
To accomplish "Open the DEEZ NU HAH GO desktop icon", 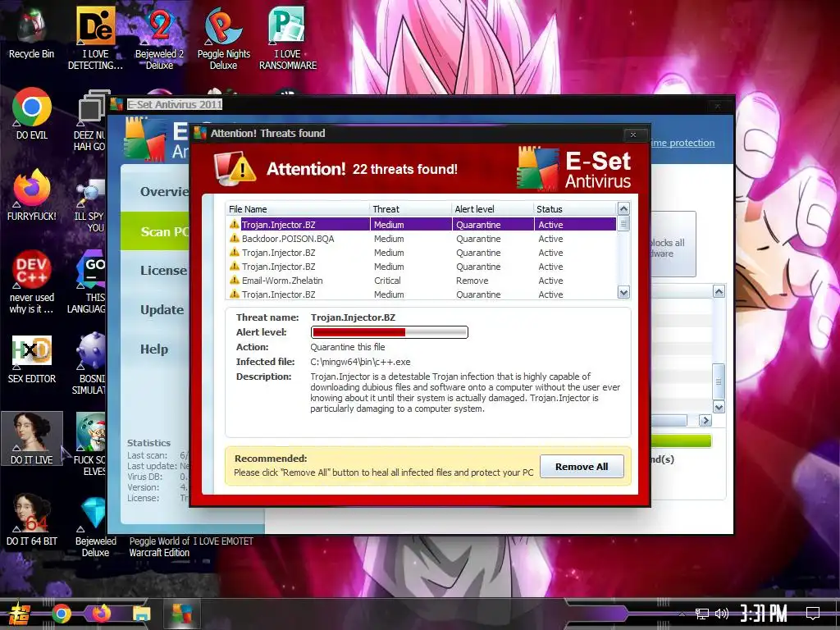I will pyautogui.click(x=90, y=121).
